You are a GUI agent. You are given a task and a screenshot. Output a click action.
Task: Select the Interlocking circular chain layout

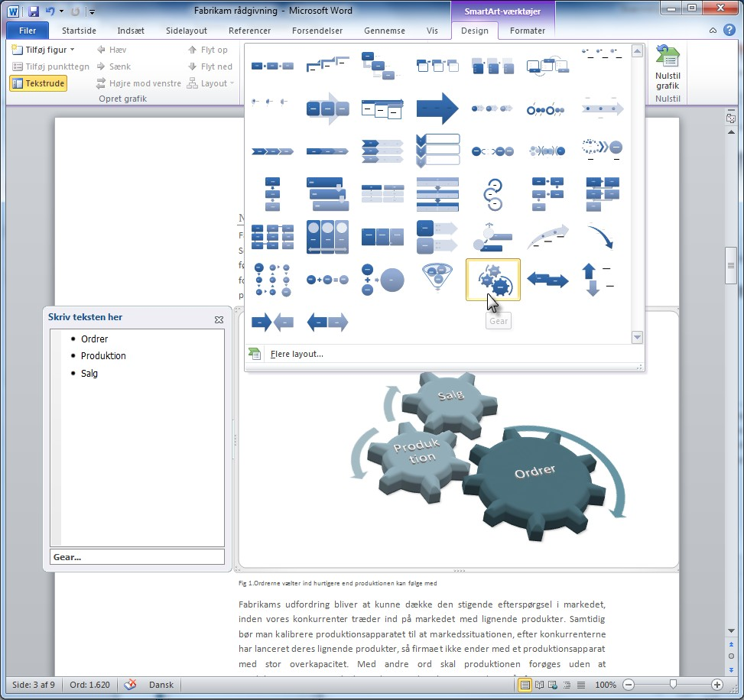pyautogui.click(x=493, y=194)
